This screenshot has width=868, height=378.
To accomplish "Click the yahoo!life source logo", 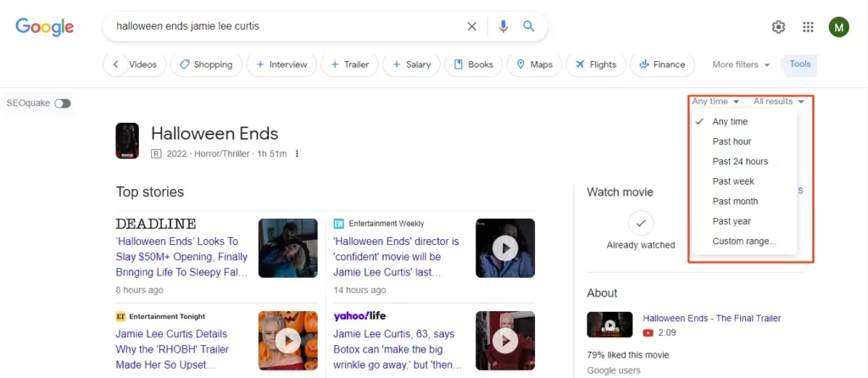I will (359, 316).
